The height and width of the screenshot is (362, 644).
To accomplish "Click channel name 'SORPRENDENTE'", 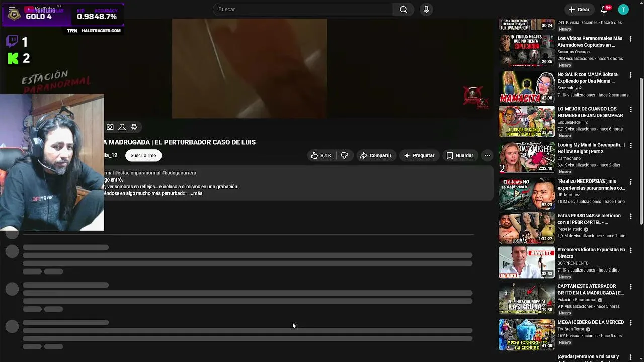I will click(573, 263).
